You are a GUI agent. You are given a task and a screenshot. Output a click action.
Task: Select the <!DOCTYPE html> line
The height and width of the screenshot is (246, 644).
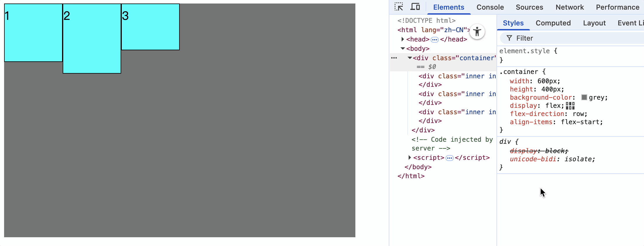point(427,20)
